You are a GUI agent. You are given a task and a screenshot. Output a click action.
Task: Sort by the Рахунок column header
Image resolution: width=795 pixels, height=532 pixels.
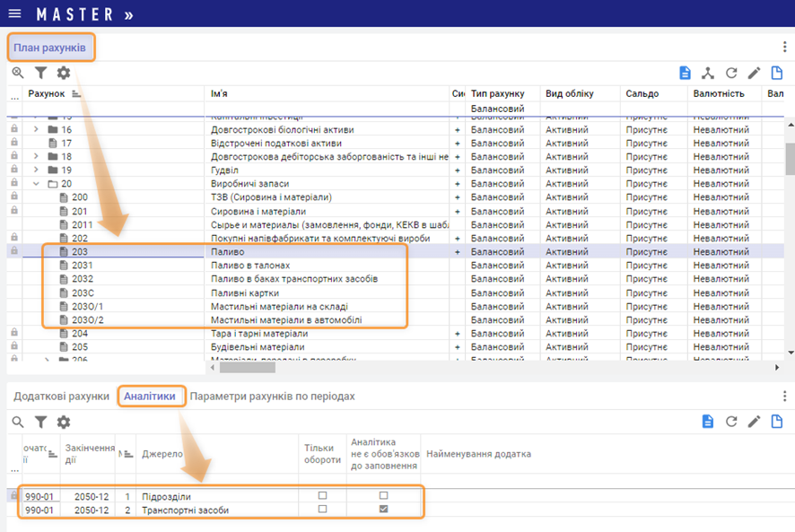tap(47, 93)
